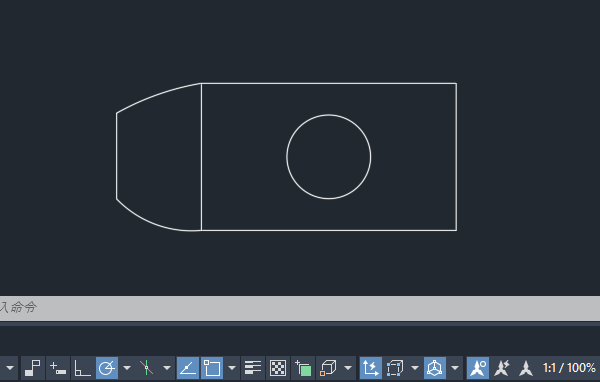Show or hide Lineweight display

click(x=253, y=368)
